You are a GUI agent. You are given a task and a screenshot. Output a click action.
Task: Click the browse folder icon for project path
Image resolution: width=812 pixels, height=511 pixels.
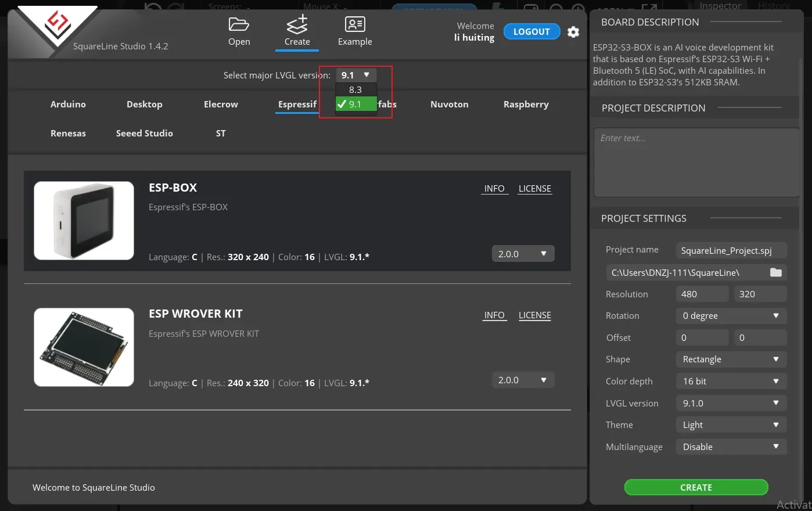(x=775, y=273)
